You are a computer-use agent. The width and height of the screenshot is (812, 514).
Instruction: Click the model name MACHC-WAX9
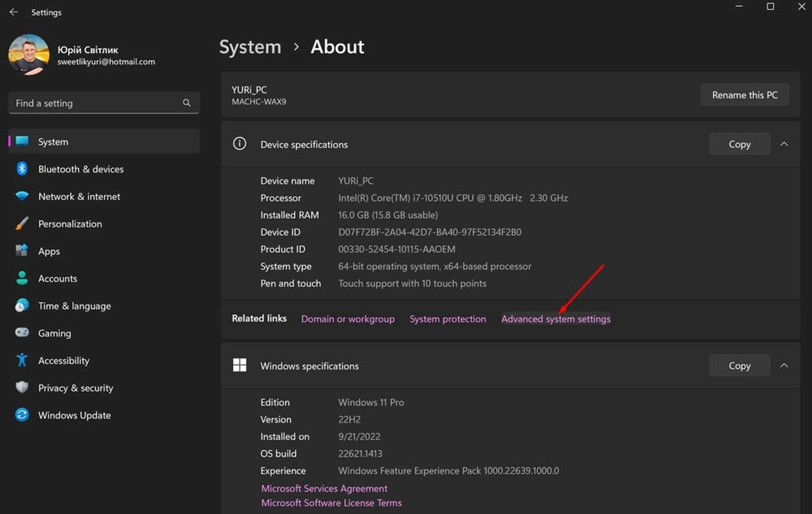[x=259, y=102]
